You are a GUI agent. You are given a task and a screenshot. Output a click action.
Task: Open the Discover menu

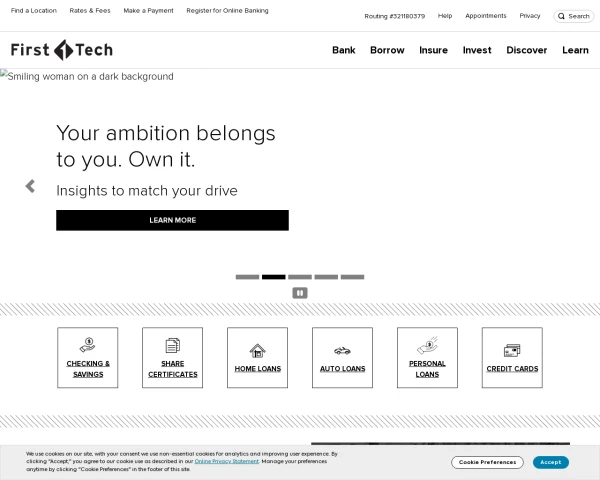(x=527, y=50)
